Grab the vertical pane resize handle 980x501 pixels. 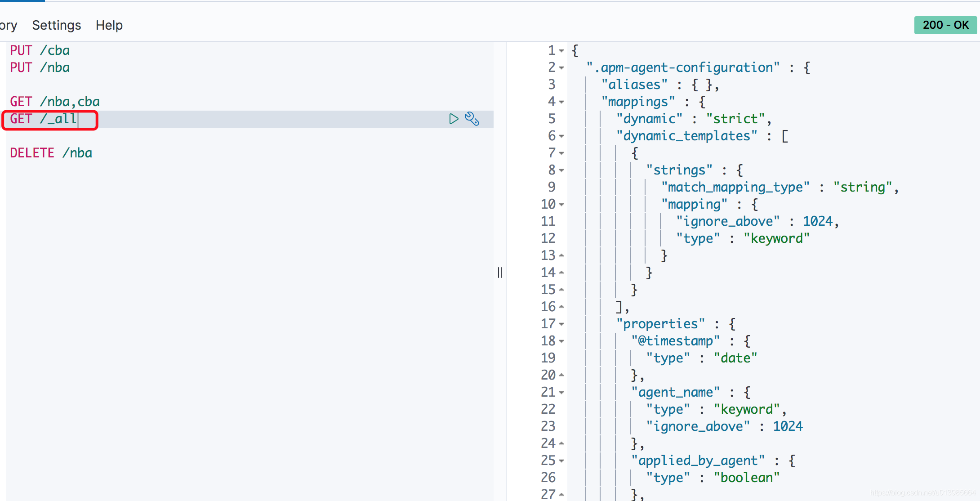tap(500, 273)
